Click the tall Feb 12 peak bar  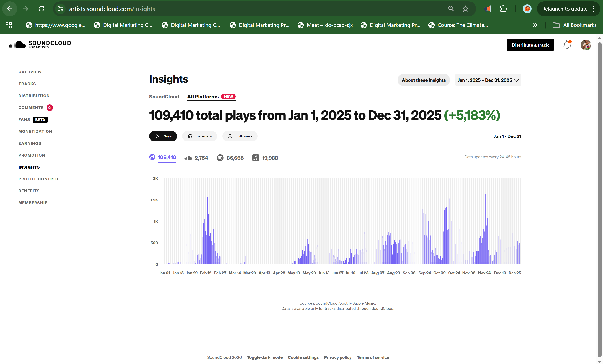(x=208, y=231)
